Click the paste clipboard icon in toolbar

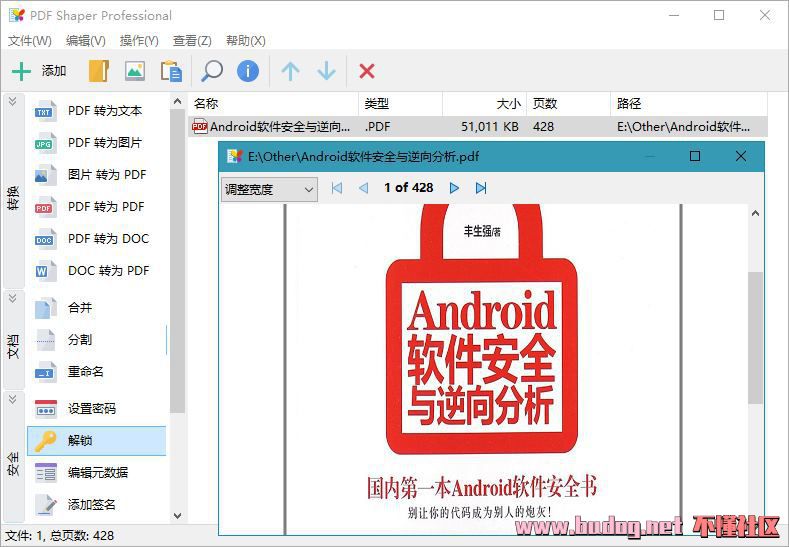pyautogui.click(x=171, y=71)
